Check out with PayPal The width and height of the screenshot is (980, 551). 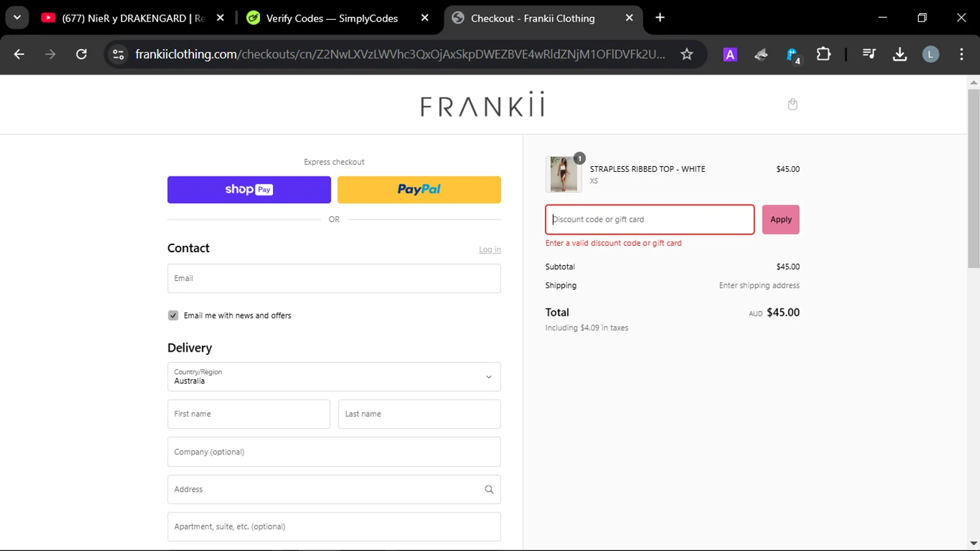(x=419, y=190)
